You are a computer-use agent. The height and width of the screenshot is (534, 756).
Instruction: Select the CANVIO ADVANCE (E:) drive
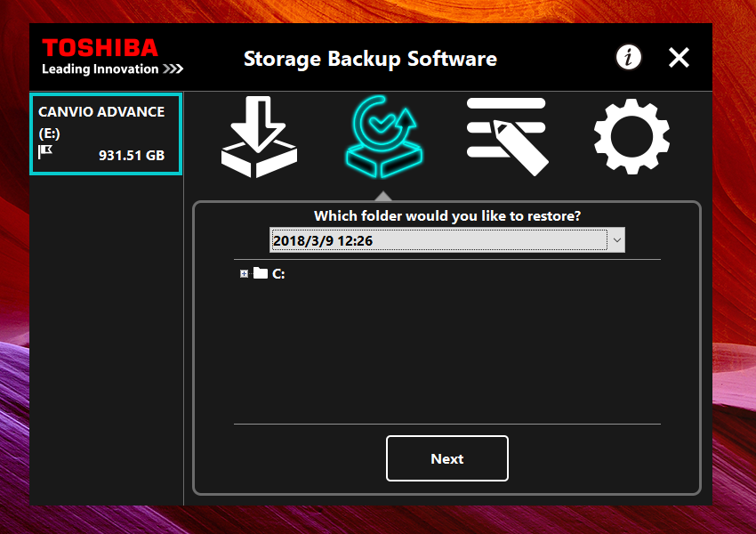click(x=106, y=133)
